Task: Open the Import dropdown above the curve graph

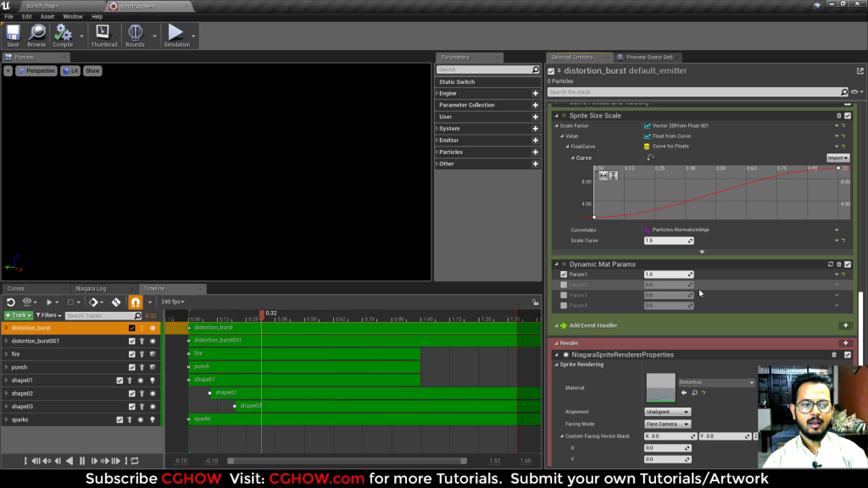Action: [x=837, y=158]
